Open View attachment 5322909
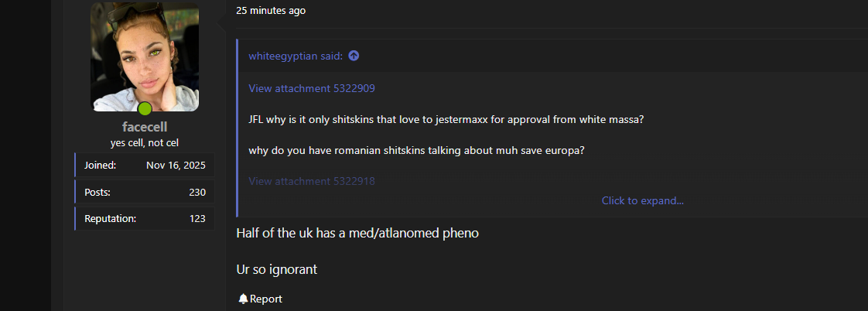This screenshot has width=868, height=311. pyautogui.click(x=312, y=88)
